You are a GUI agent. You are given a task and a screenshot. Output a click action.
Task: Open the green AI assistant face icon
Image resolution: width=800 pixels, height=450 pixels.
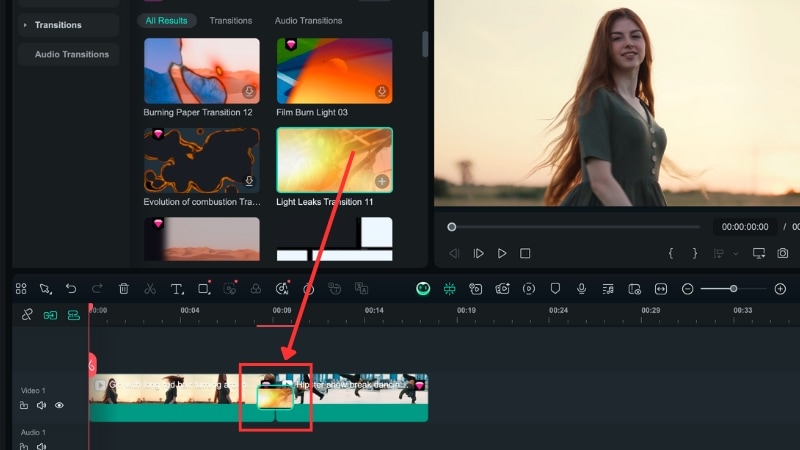coord(423,289)
